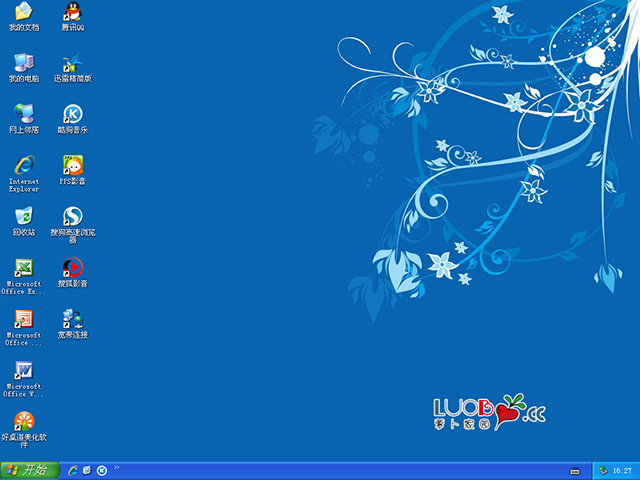Click the Network Neighborhood (网上邻居) icon
The height and width of the screenshot is (480, 640).
24,114
